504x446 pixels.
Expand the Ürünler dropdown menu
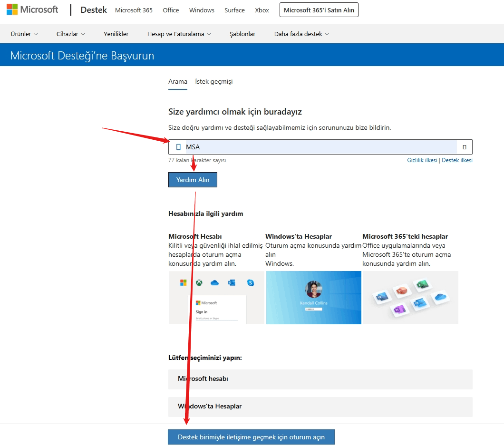point(24,34)
